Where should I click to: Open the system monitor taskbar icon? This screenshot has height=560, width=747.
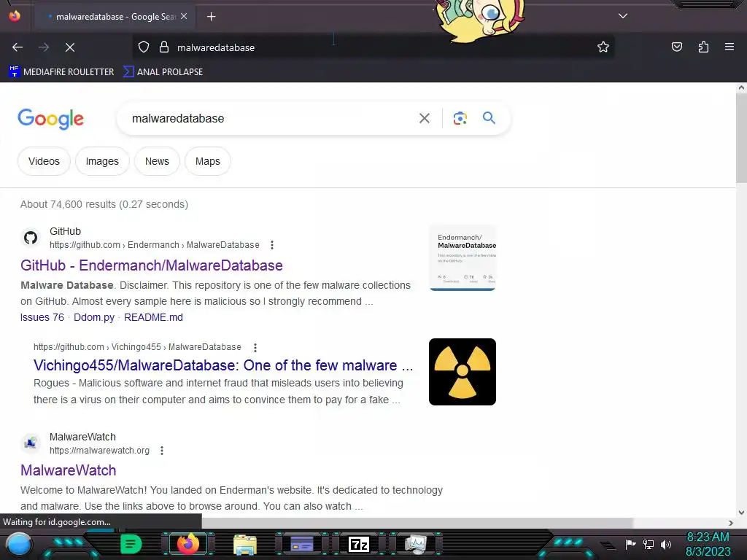click(416, 544)
